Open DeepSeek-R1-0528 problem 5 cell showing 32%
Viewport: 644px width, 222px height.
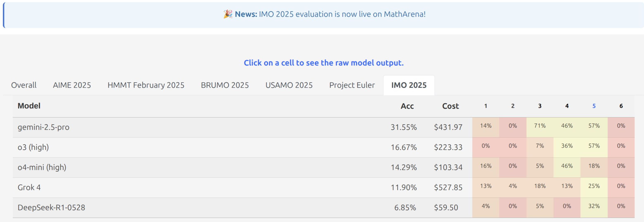pyautogui.click(x=594, y=206)
